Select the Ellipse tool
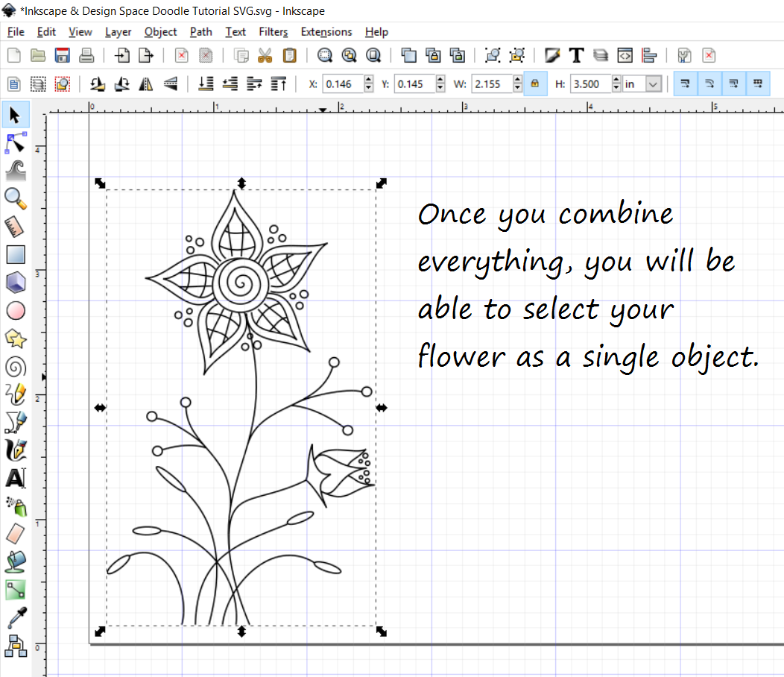Image resolution: width=784 pixels, height=677 pixels. (16, 310)
